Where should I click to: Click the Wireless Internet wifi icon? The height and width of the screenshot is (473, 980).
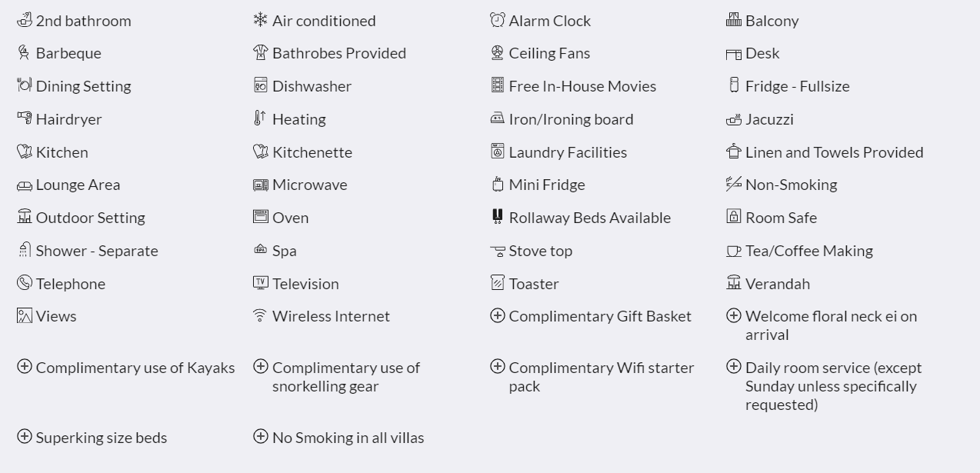pos(261,315)
